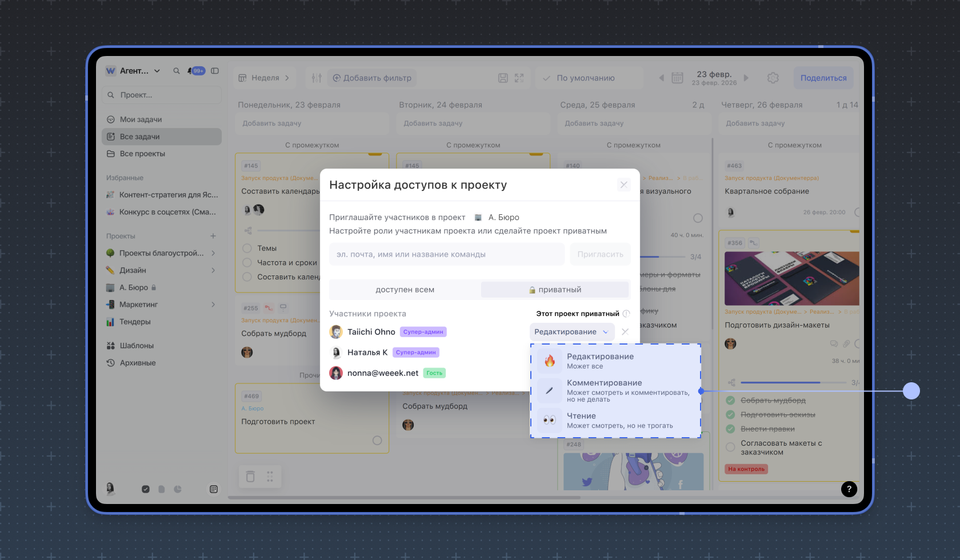Focus the email or team name invite field
This screenshot has height=560, width=960.
[446, 254]
